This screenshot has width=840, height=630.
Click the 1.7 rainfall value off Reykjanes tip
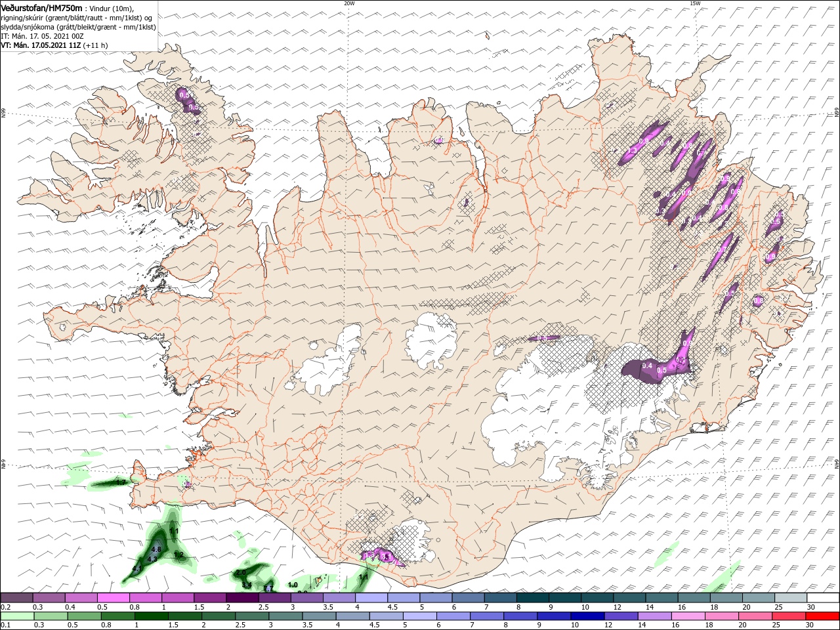pos(121,483)
